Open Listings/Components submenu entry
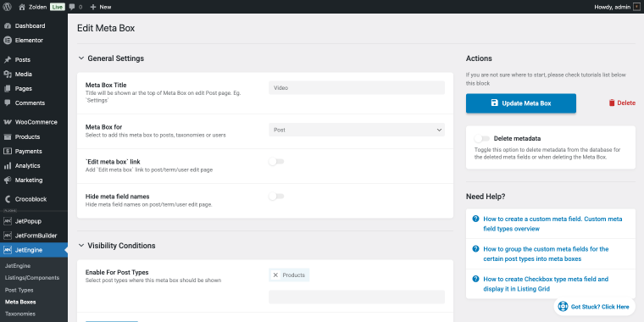The image size is (644, 322). click(x=32, y=278)
